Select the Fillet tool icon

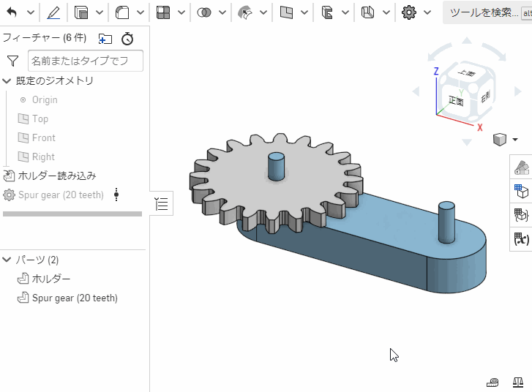(122, 12)
